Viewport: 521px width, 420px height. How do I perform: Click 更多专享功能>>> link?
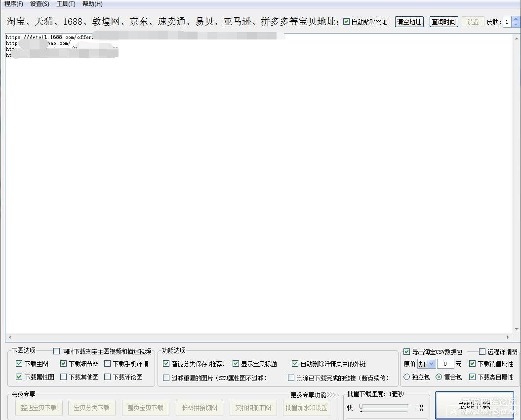[x=313, y=395]
